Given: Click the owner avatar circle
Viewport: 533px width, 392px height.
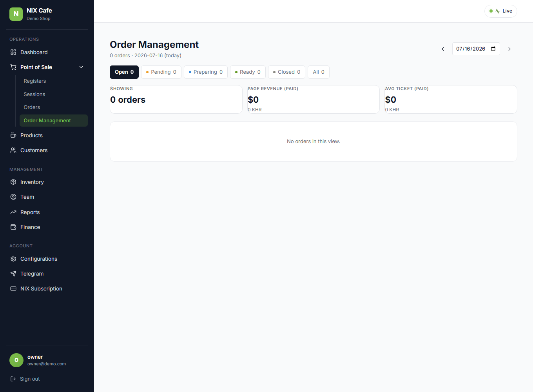Looking at the screenshot, I should (x=16, y=360).
